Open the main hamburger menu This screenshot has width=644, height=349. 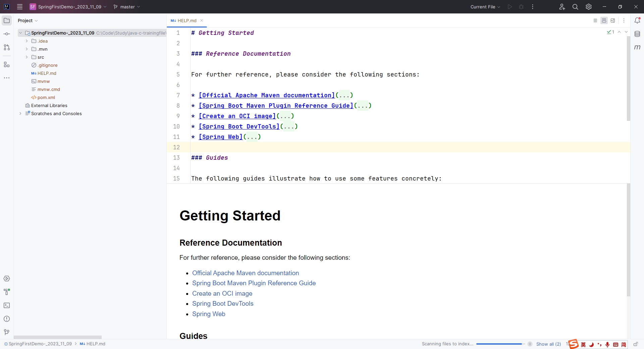20,7
